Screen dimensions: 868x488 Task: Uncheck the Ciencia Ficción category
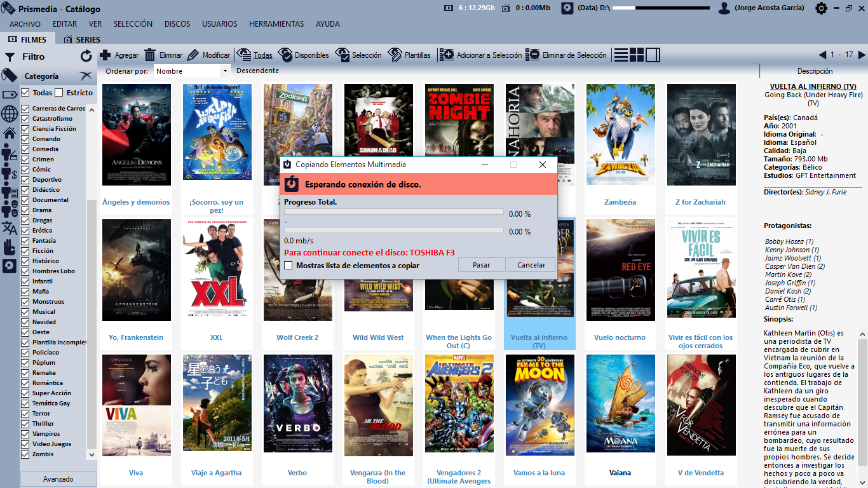tap(25, 129)
